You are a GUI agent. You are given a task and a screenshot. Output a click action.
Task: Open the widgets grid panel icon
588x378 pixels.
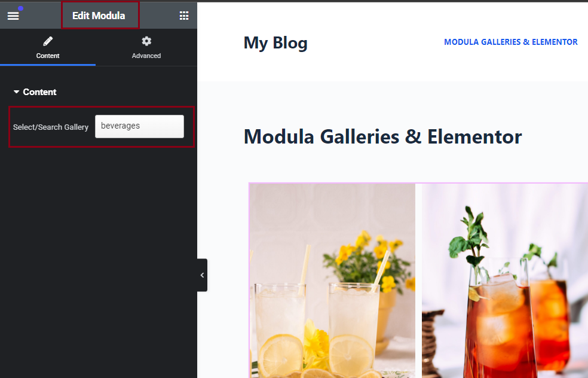(x=184, y=16)
